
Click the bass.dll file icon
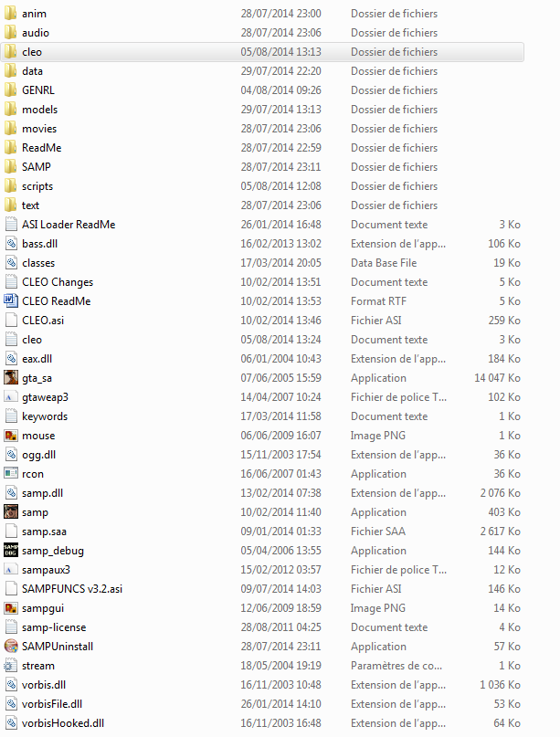11,244
